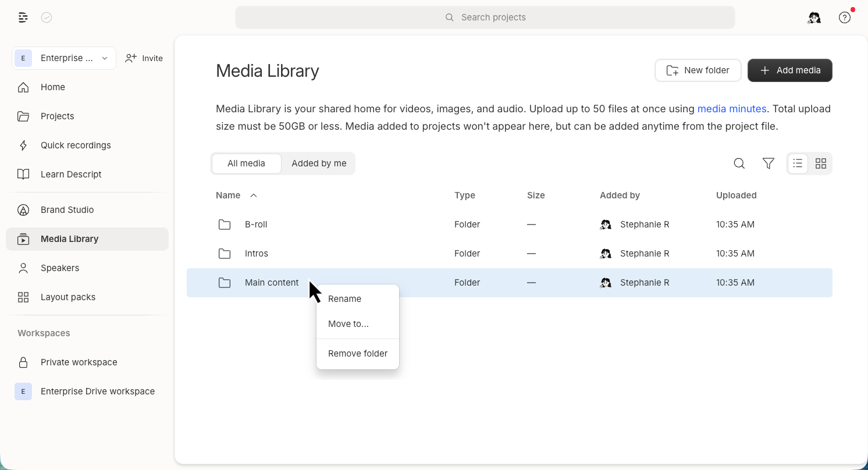Open Brand Studio
The width and height of the screenshot is (868, 470).
[66, 209]
